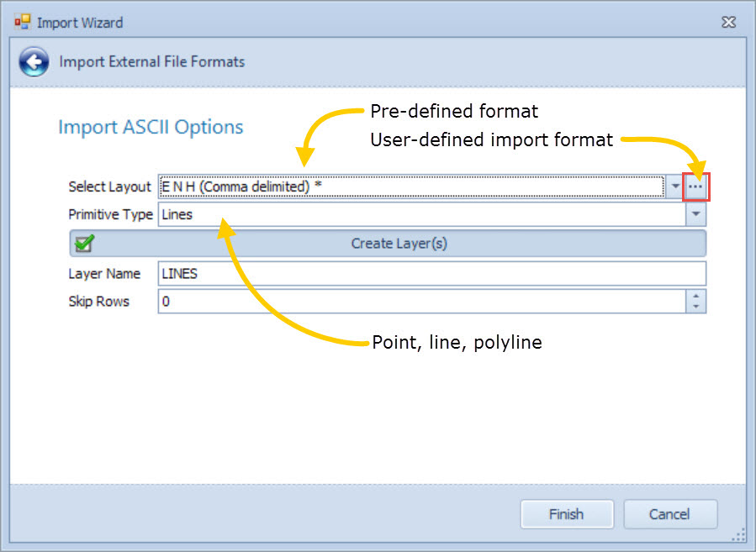
Task: Decrease Skip Rows with the down arrow
Action: 695,307
